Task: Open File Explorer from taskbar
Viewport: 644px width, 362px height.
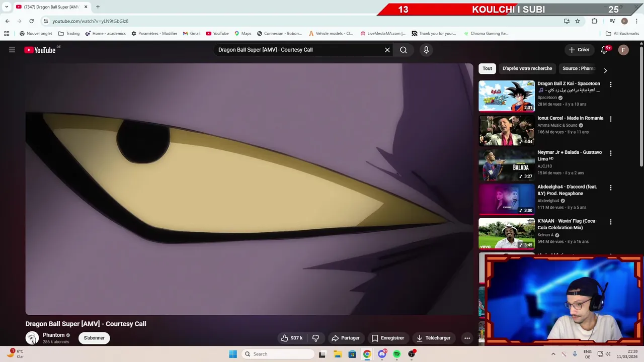Action: tap(338, 354)
